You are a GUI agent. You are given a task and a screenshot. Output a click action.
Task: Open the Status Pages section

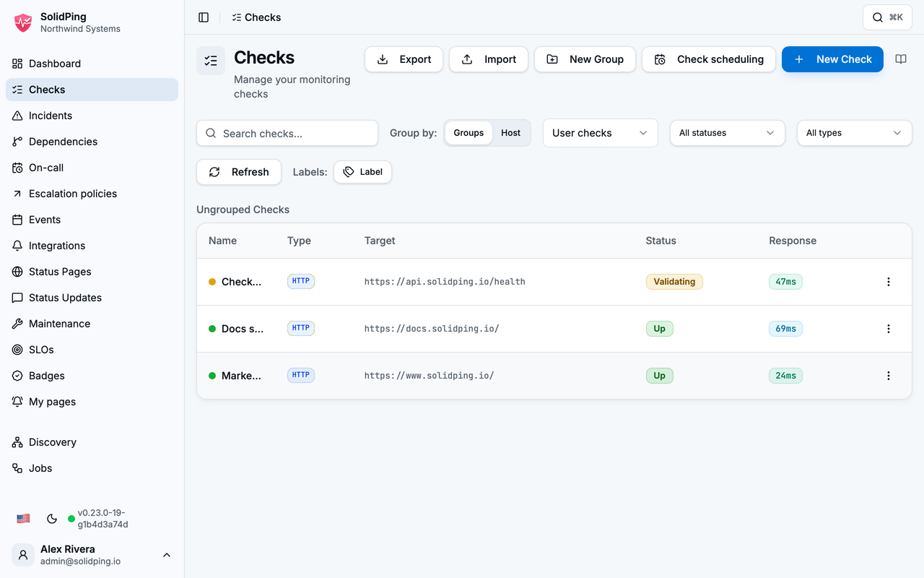pos(92,272)
